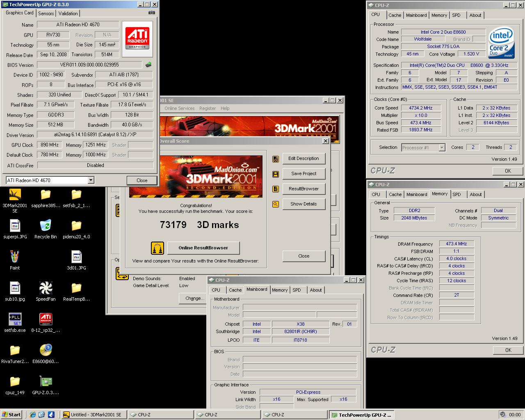Screen dimensions: 525x420
Task: Open the Help menu in 3DMark
Action: pos(225,108)
